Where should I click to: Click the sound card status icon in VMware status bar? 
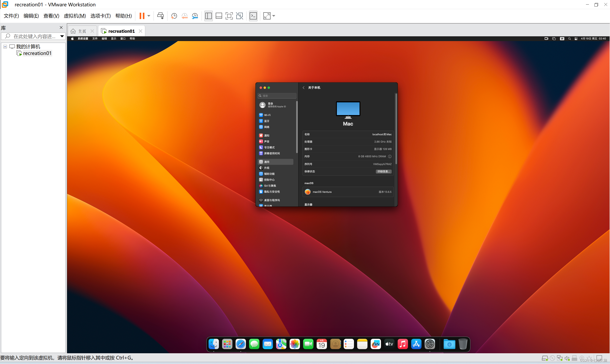click(x=567, y=358)
